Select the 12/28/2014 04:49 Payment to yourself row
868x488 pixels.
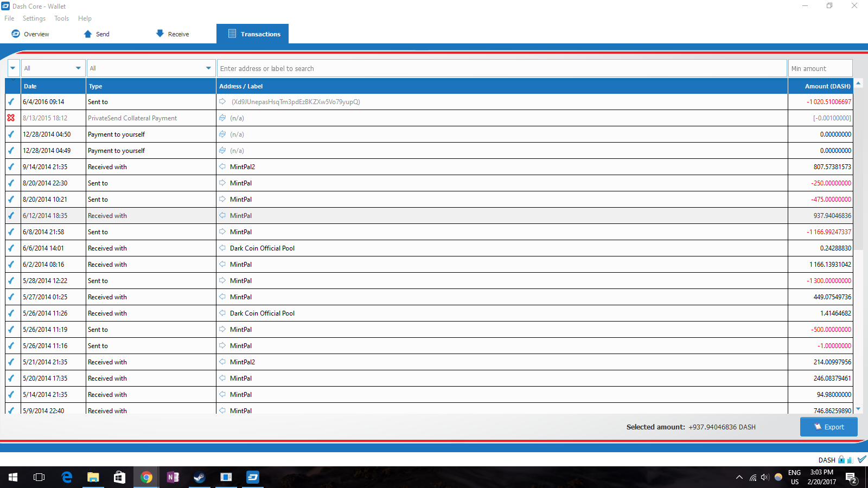(429, 150)
